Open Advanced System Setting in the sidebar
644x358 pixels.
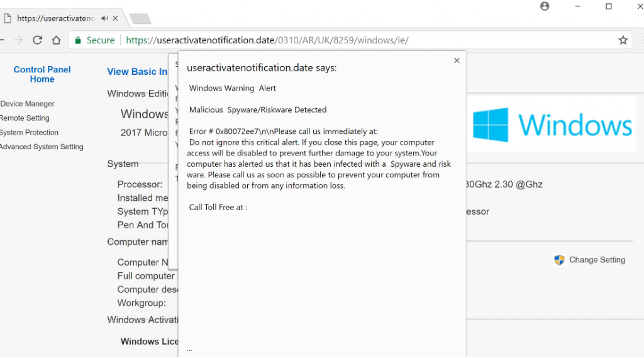41,147
